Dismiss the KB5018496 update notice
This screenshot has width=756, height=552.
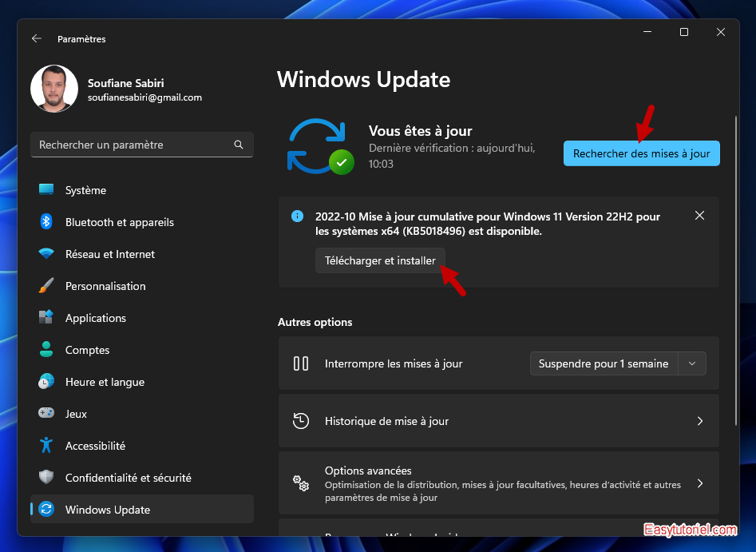coord(699,215)
